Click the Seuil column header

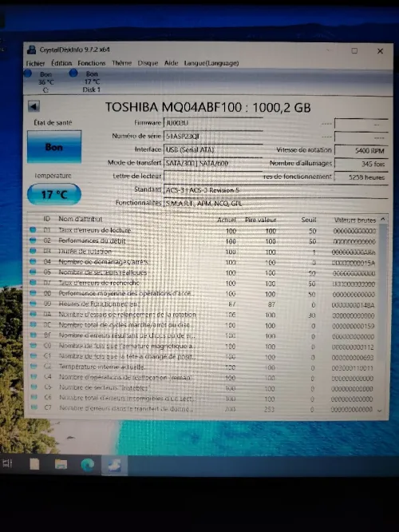tap(309, 220)
